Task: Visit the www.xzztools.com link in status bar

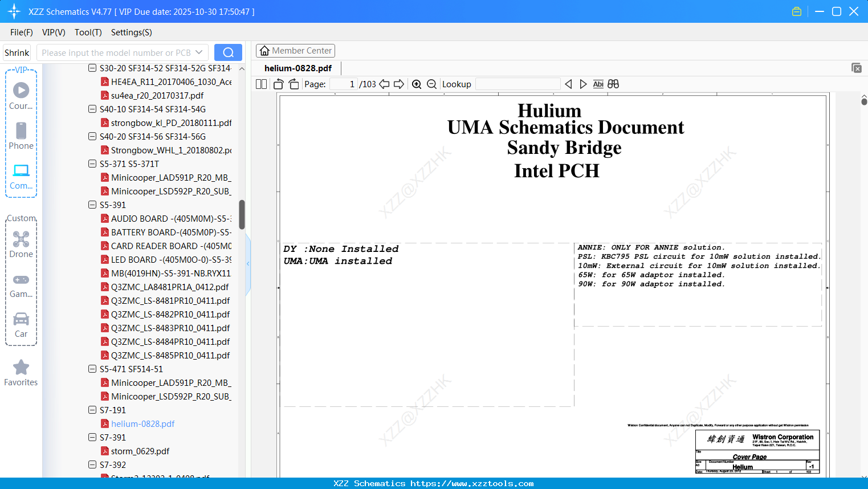Action: pyautogui.click(x=472, y=483)
